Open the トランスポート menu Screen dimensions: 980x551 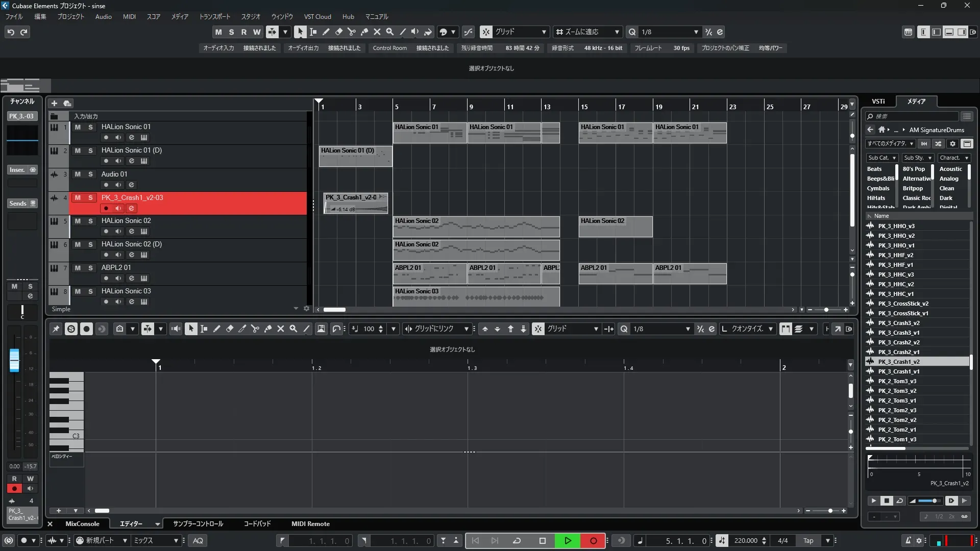214,17
